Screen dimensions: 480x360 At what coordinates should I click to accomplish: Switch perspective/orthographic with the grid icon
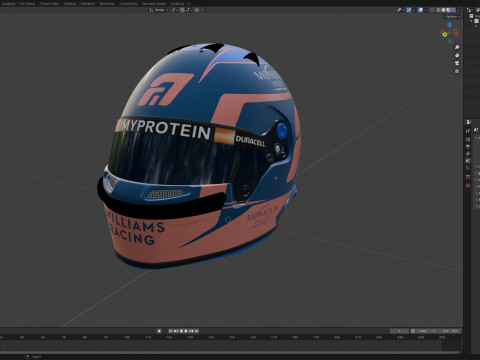pos(457,71)
